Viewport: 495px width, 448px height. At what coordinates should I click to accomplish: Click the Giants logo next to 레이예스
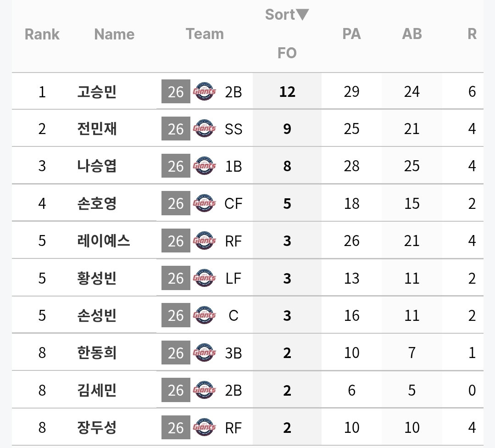(204, 241)
